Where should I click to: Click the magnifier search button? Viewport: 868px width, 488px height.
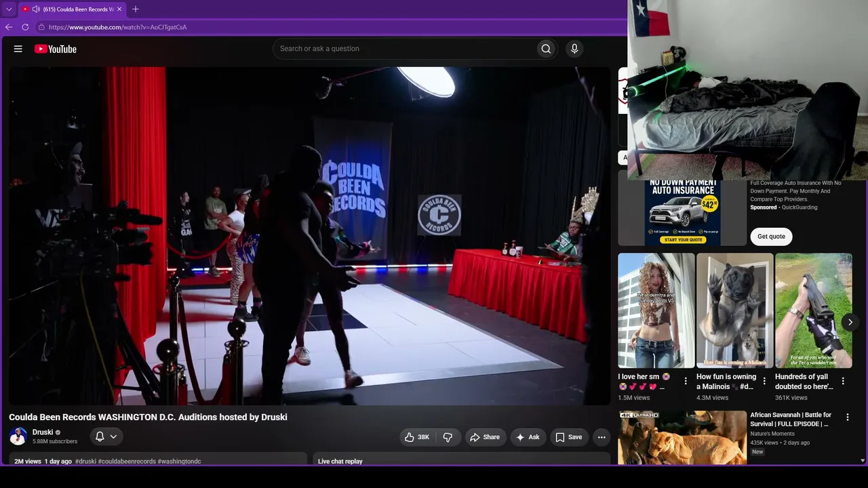point(546,49)
